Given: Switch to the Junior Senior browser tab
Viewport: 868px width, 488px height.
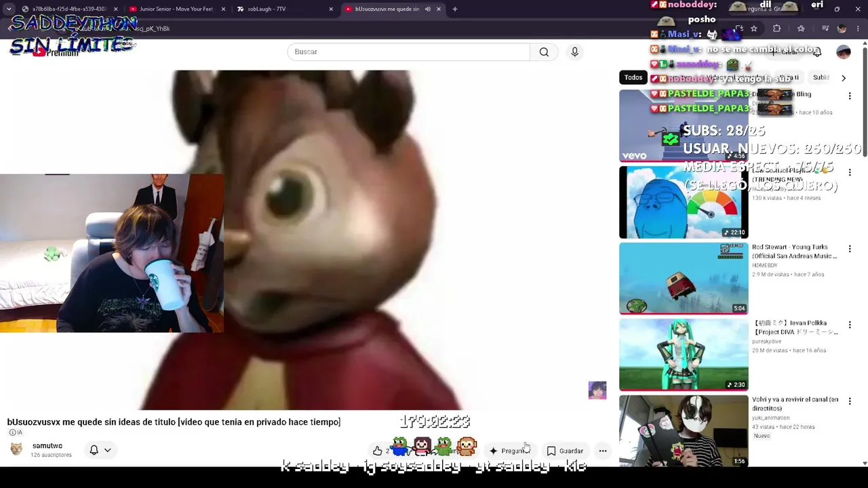Looking at the screenshot, I should point(176,9).
